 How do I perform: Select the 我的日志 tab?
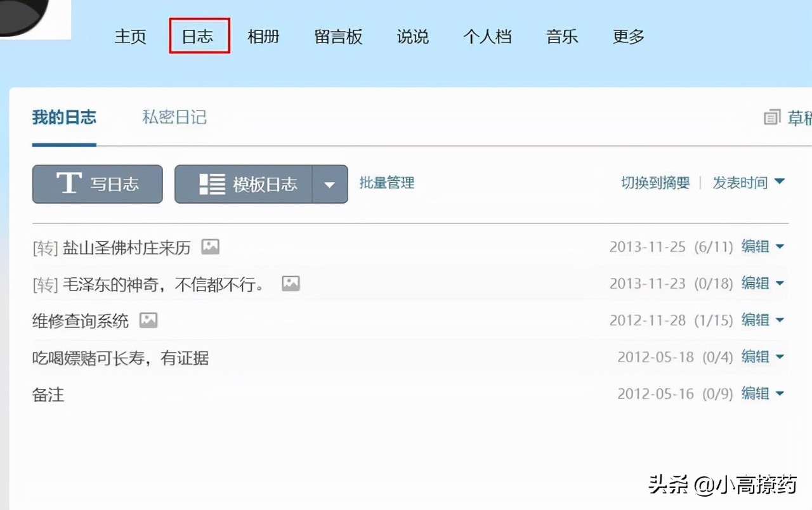(64, 117)
